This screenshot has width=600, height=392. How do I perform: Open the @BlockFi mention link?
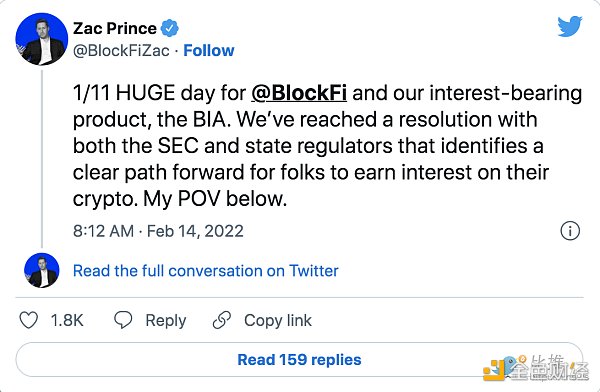pos(299,93)
